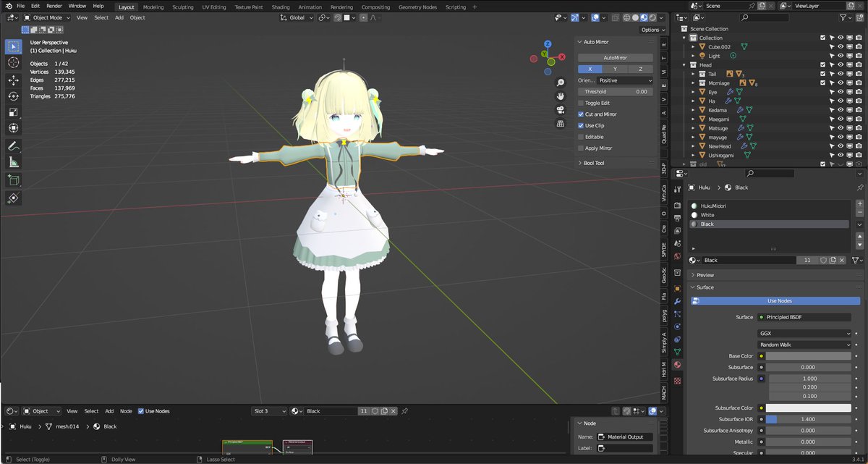
Task: Enable the Apply Mirror checkbox
Action: 581,148
